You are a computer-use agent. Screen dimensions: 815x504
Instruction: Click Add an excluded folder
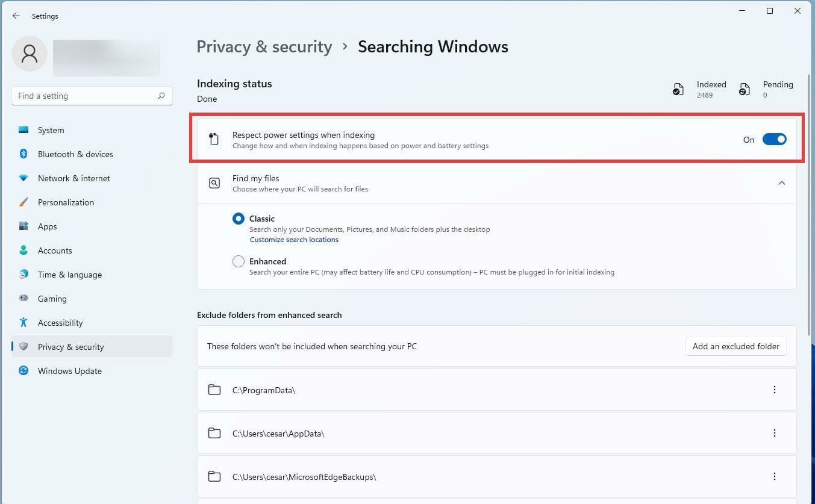click(735, 346)
